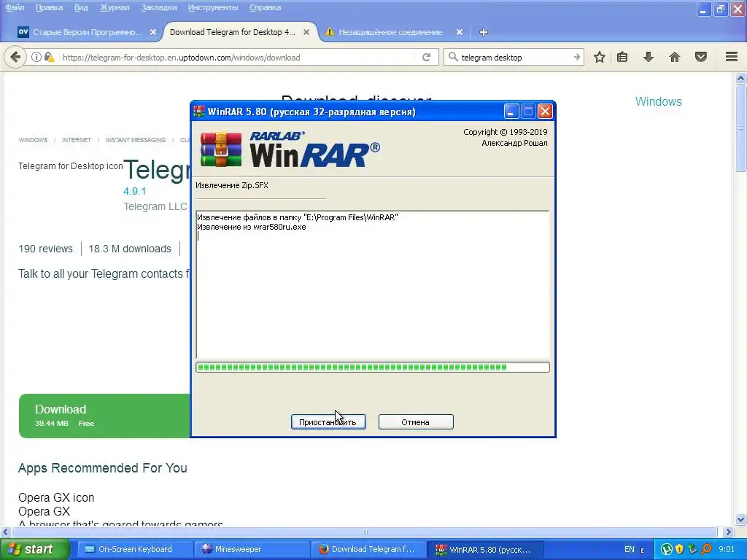747x560 pixels.
Task: Open the Вид menu
Action: tap(81, 7)
